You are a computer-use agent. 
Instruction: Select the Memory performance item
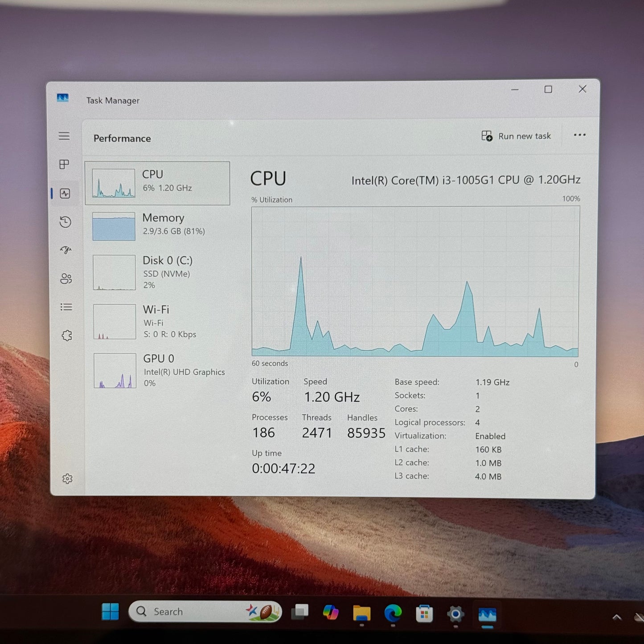click(x=157, y=226)
